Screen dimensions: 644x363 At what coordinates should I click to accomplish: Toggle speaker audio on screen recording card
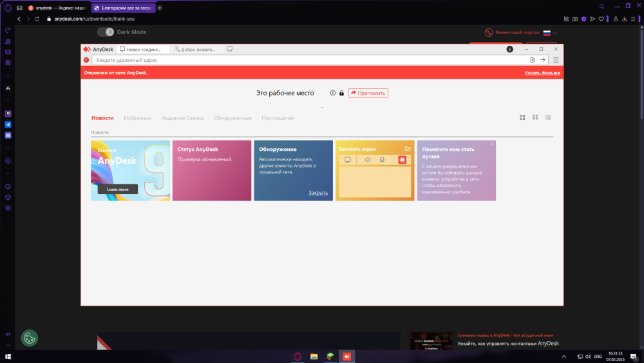(368, 160)
